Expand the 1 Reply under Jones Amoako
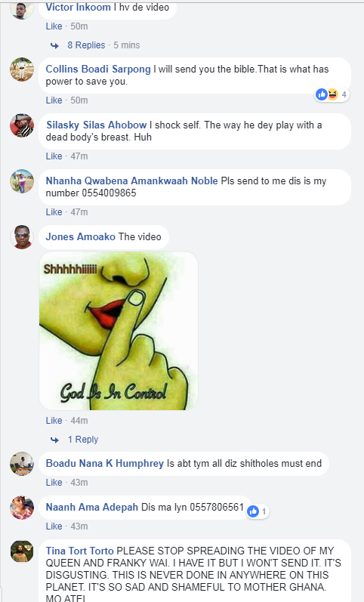 point(83,440)
